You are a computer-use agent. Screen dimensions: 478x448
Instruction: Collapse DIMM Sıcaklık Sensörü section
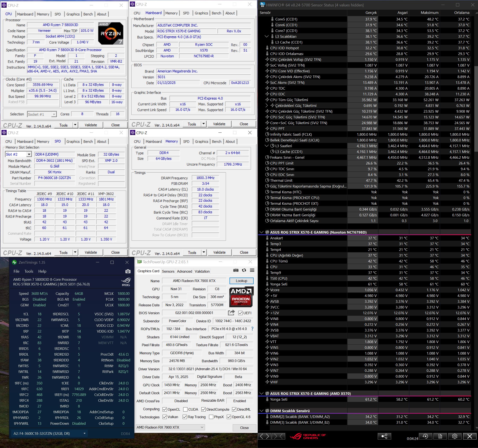click(x=261, y=411)
